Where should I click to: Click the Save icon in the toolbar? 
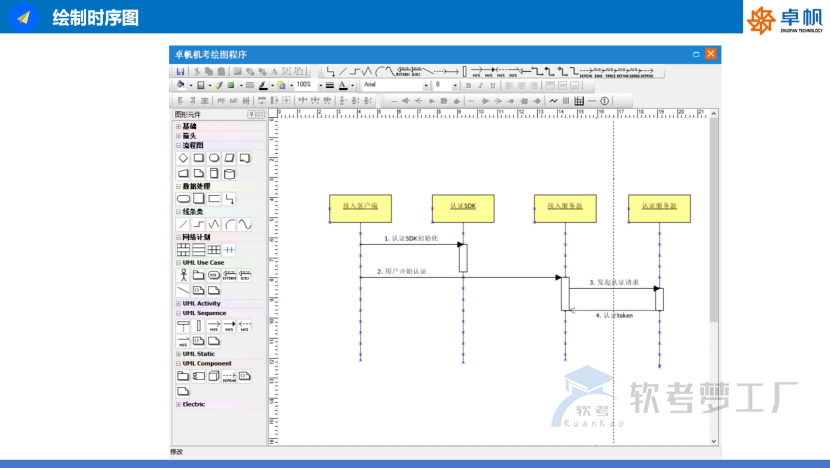pos(181,72)
